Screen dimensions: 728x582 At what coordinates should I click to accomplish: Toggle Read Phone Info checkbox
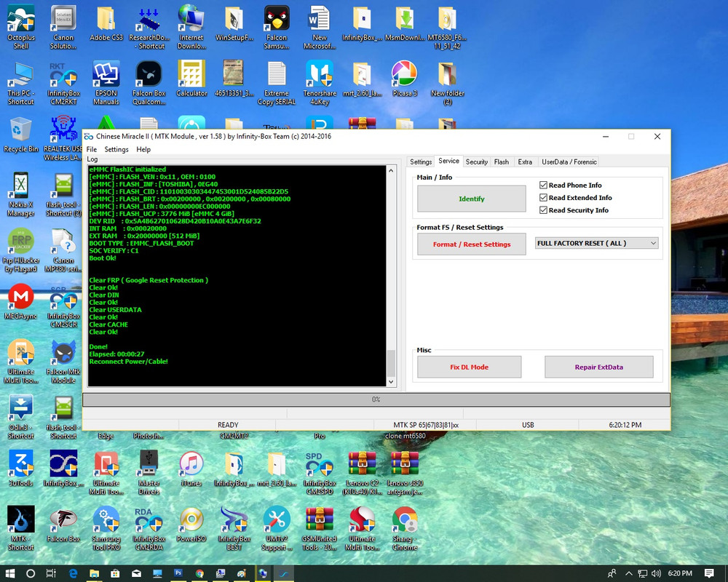coord(543,186)
